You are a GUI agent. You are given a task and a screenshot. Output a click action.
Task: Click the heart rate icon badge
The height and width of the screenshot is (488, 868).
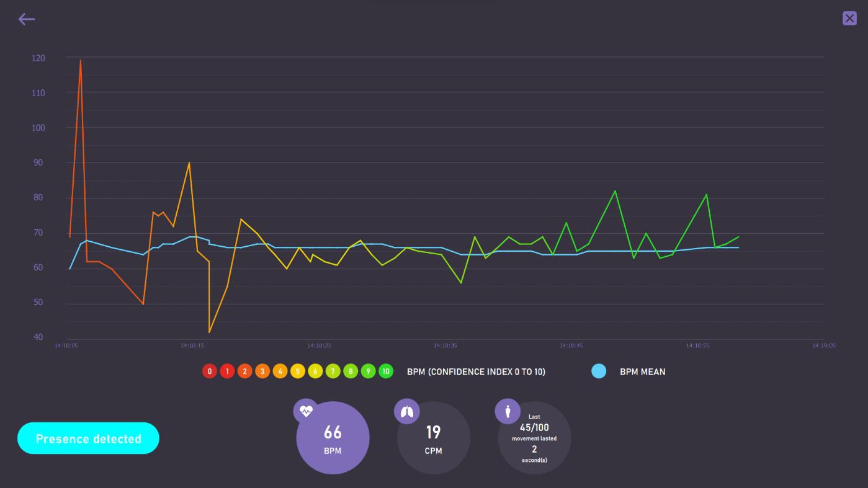[306, 411]
